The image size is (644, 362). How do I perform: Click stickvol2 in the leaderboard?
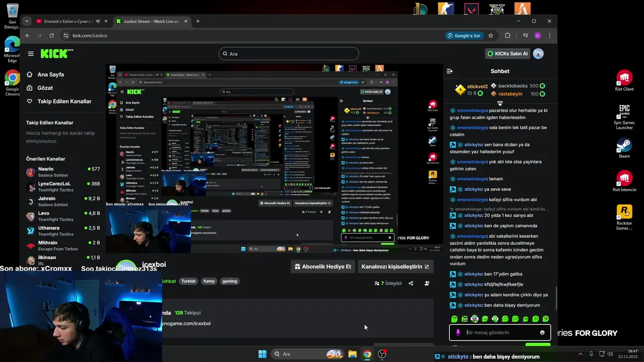point(477,86)
